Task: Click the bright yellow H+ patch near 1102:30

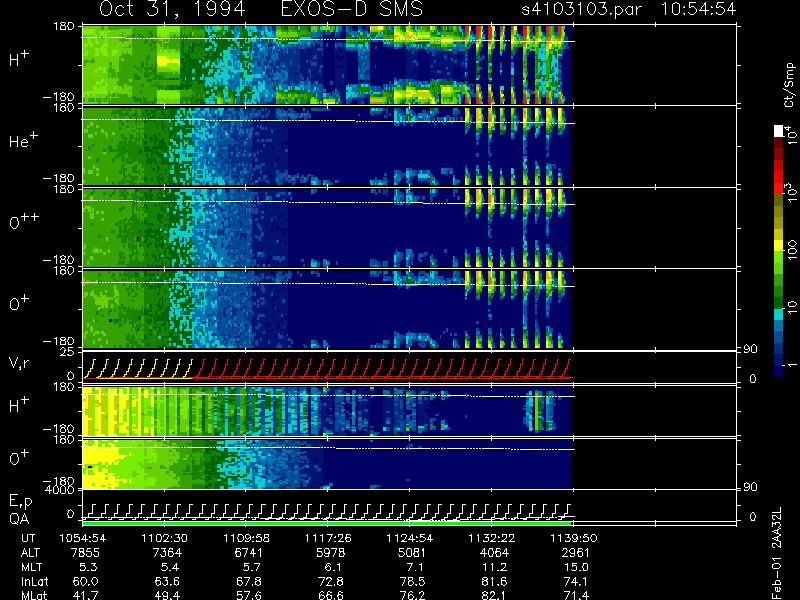Action: pos(168,61)
